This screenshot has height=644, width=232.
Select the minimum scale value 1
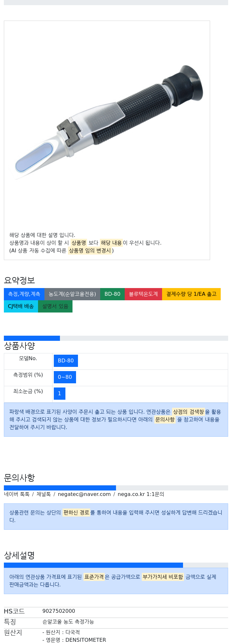pos(60,394)
